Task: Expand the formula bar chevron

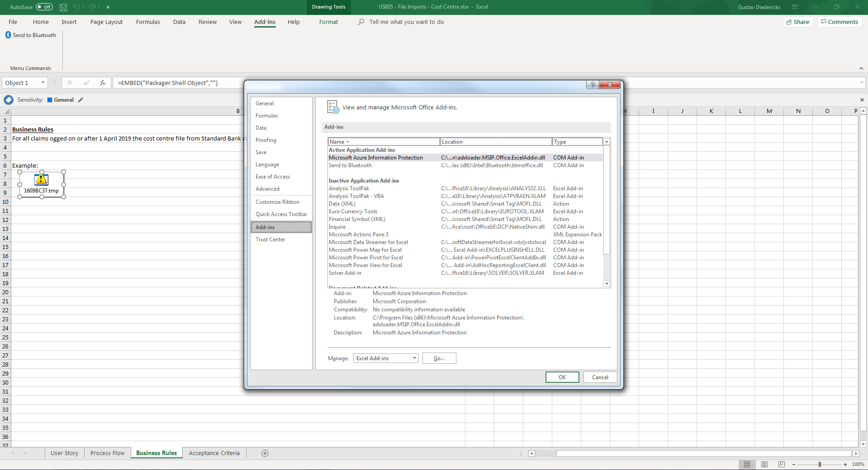Action: coord(862,83)
